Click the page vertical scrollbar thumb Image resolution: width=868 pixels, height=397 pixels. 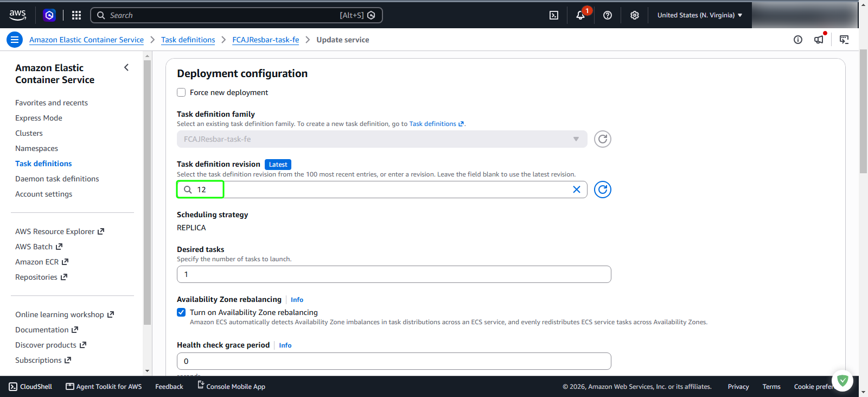pos(863,111)
